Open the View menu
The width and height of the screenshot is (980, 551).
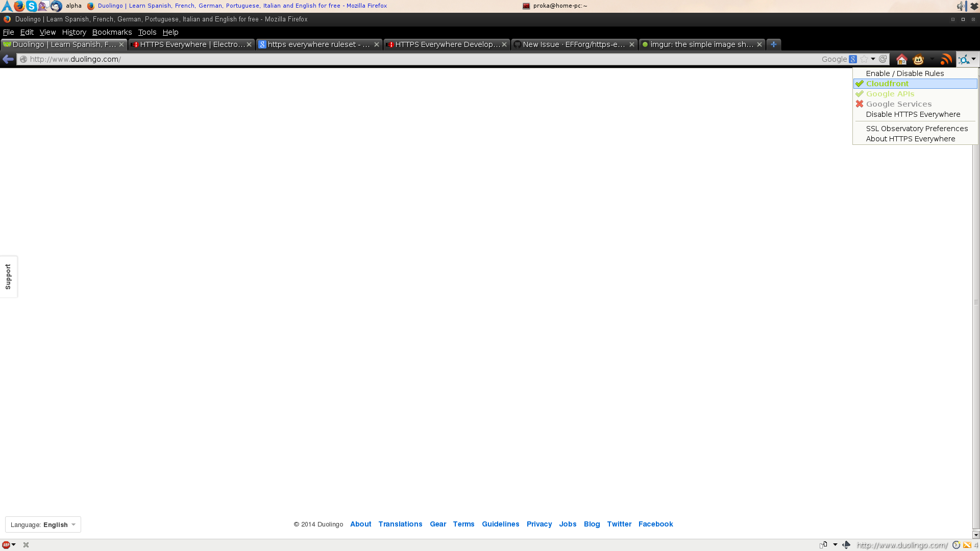[x=47, y=32]
